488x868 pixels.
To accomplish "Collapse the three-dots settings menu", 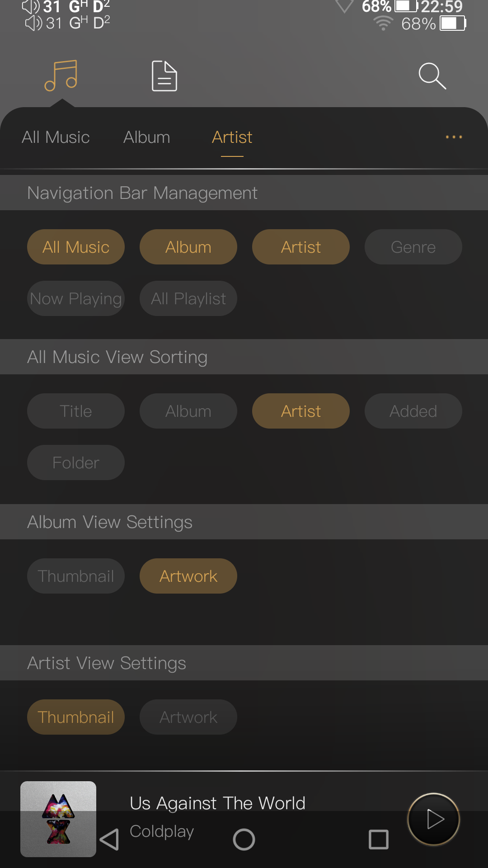I will click(454, 137).
